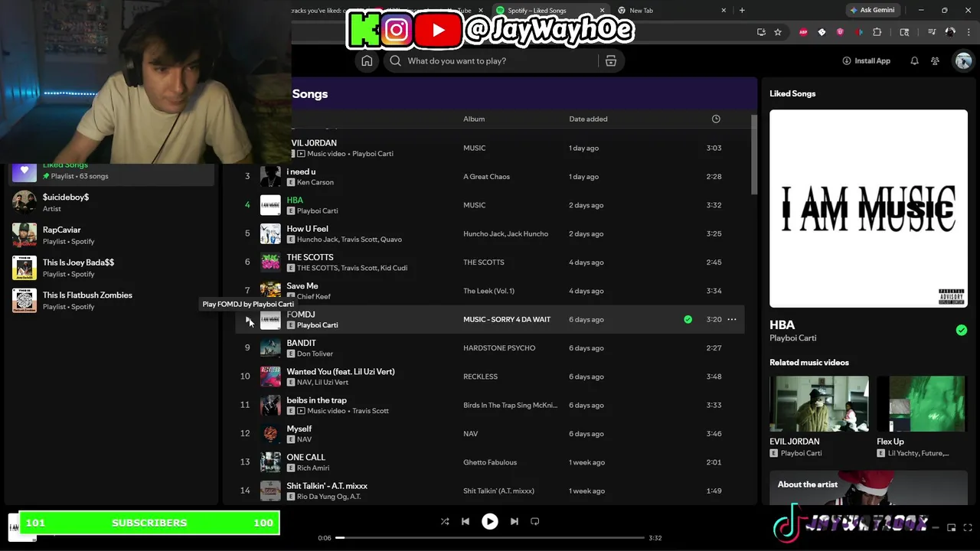Screen dimensions: 980x551
Task: Open the Flex Up related music video
Action: (x=922, y=417)
